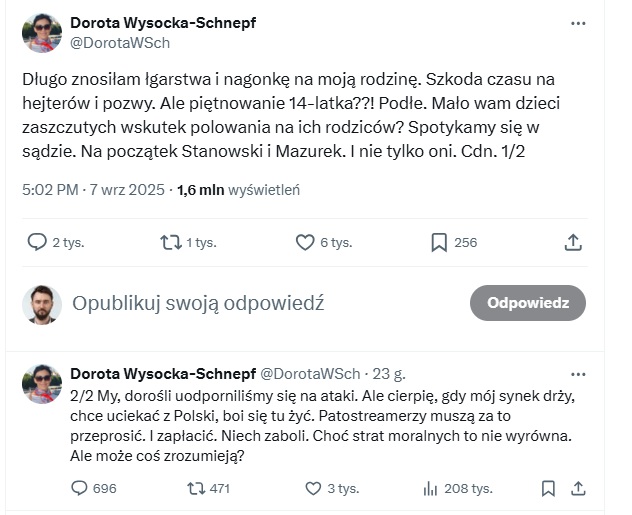Click the author avatar on 2/2 reply
This screenshot has width=632, height=515.
[42, 384]
